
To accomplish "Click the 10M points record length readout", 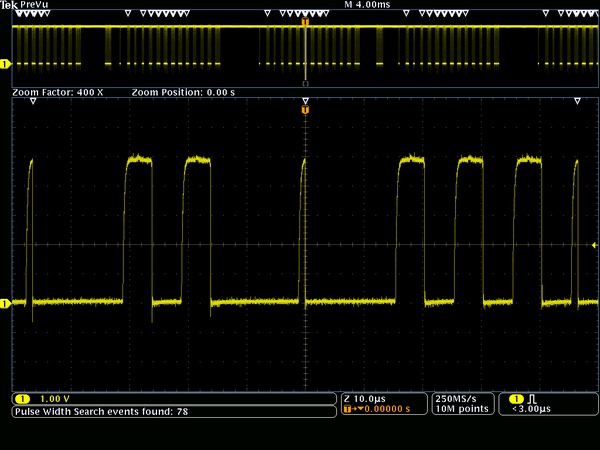I will 460,409.
